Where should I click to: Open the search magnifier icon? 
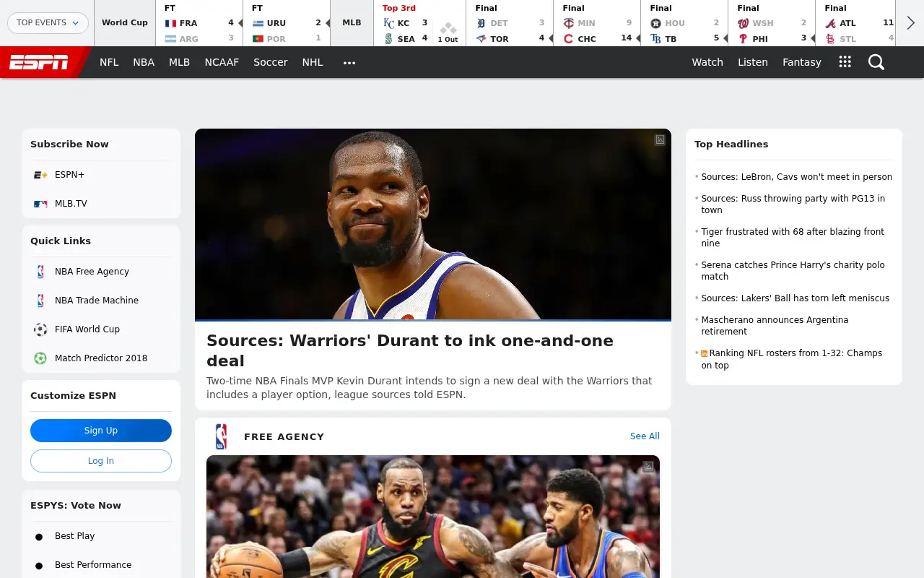pos(876,62)
